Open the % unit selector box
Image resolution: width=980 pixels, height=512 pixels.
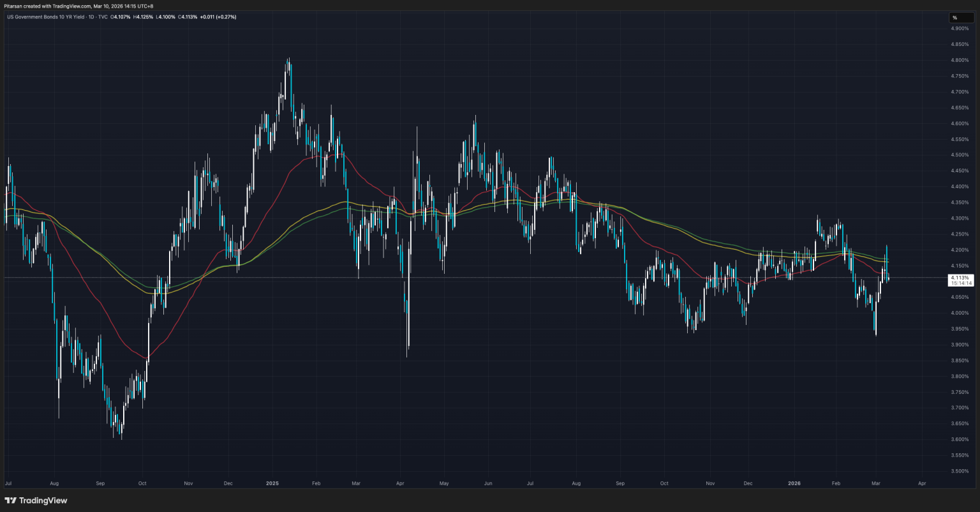coord(961,18)
